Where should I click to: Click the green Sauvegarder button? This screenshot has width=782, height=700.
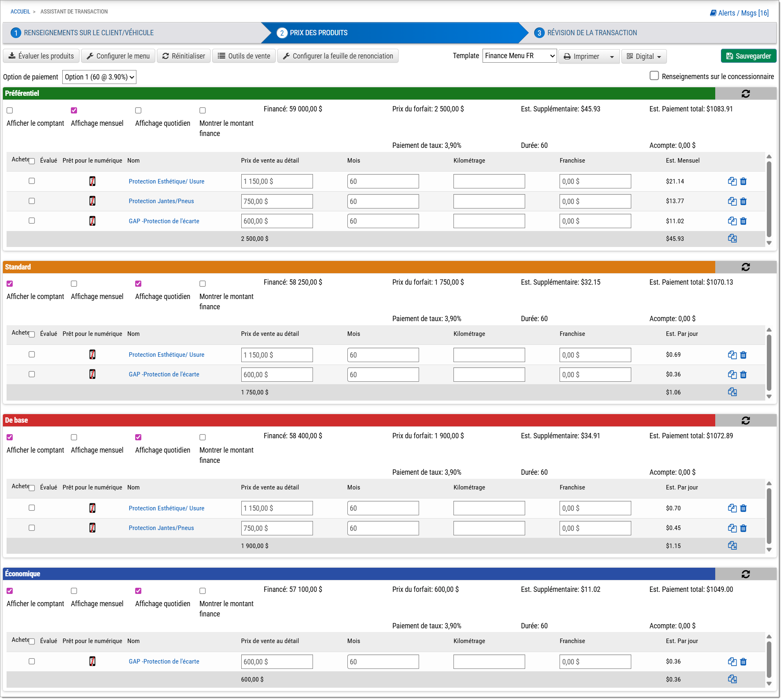(x=748, y=56)
